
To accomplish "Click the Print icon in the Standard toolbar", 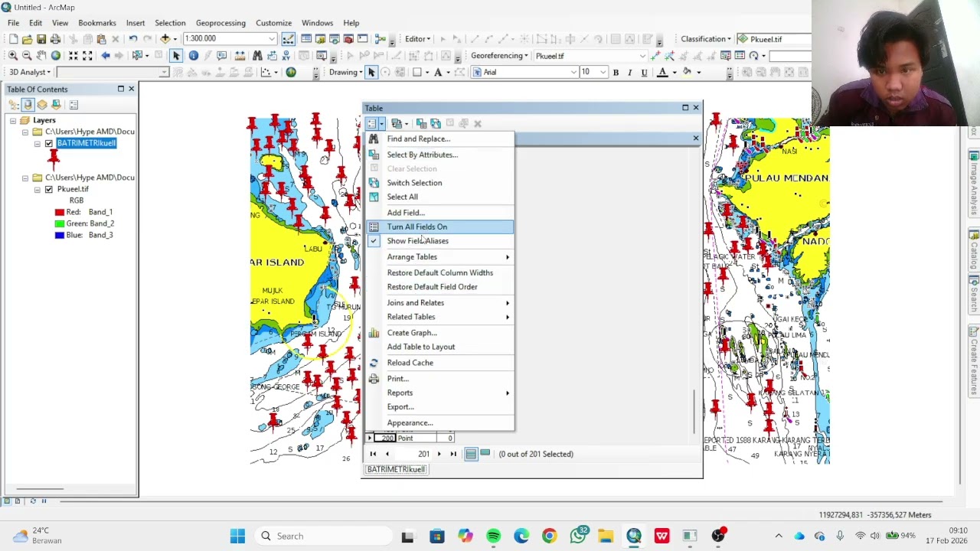I will click(x=55, y=39).
